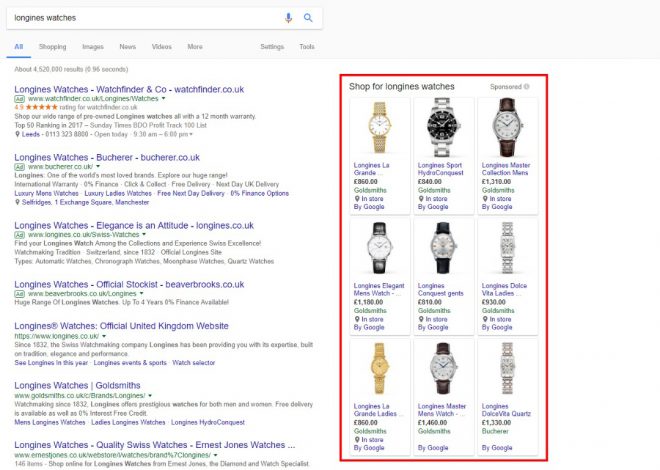Click the Shop for longines watches heading

[402, 87]
